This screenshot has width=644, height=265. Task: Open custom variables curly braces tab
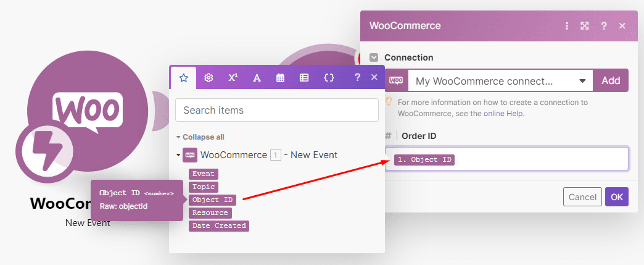(329, 78)
